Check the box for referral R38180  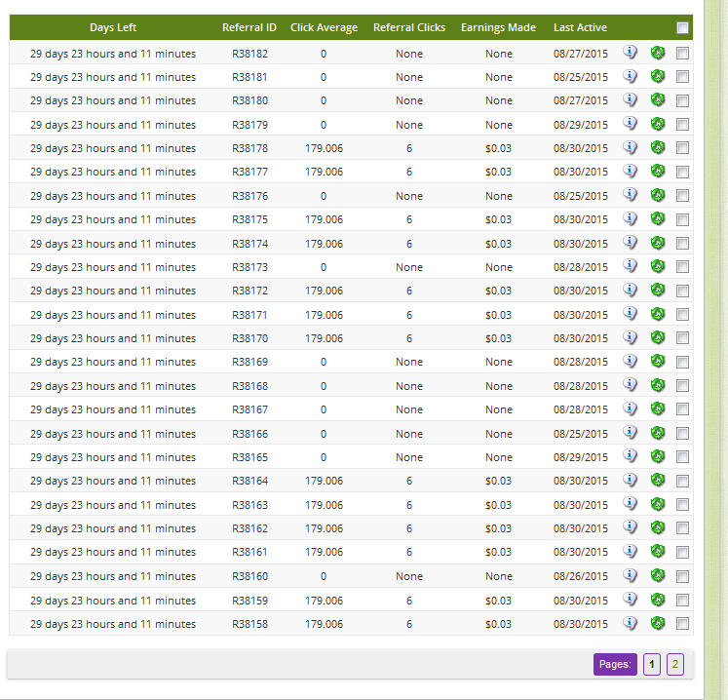682,100
